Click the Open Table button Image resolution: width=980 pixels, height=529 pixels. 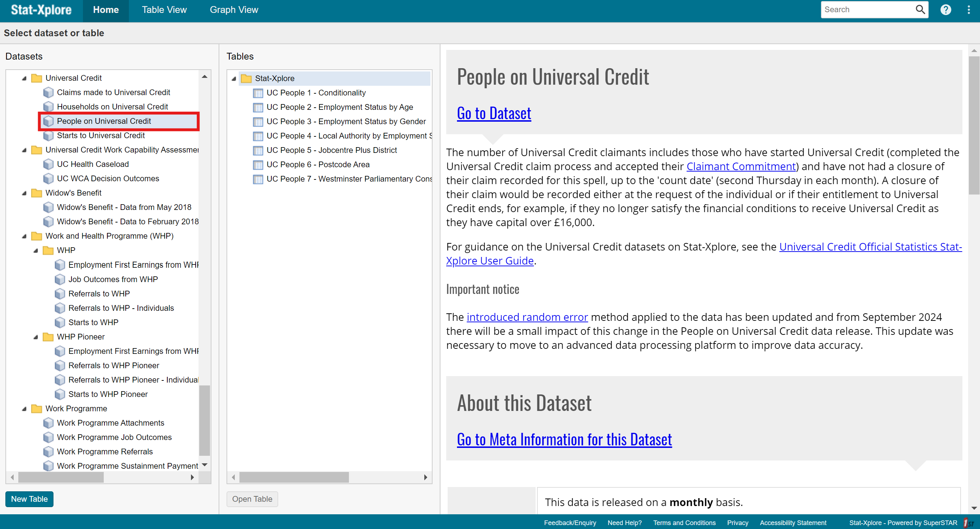coord(252,499)
